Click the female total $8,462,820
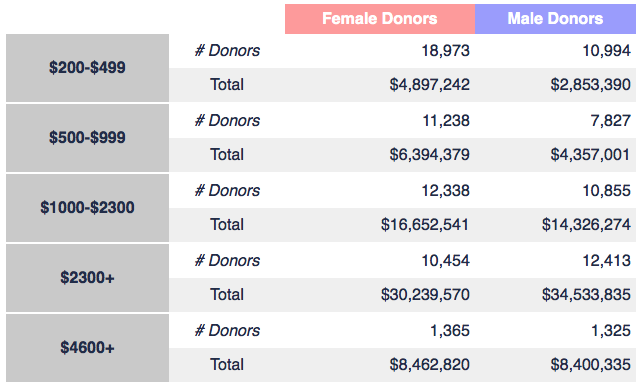Viewport: 643px width, 389px height. (429, 365)
